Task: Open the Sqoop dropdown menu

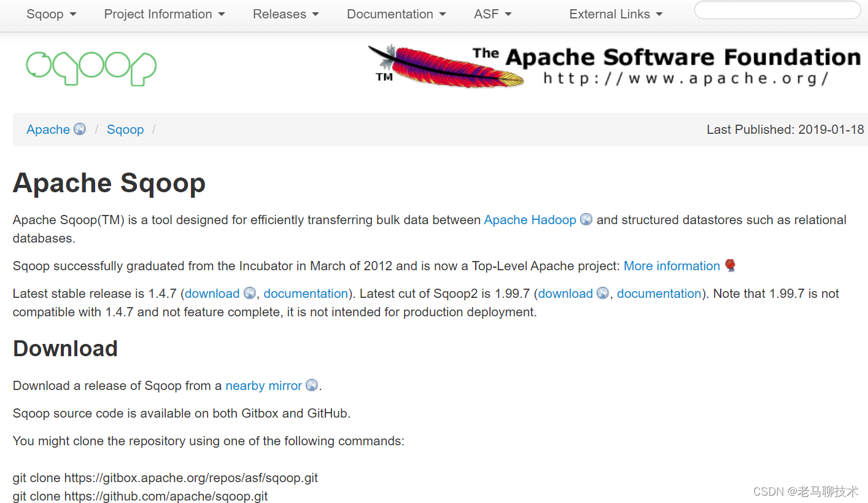Action: click(51, 14)
